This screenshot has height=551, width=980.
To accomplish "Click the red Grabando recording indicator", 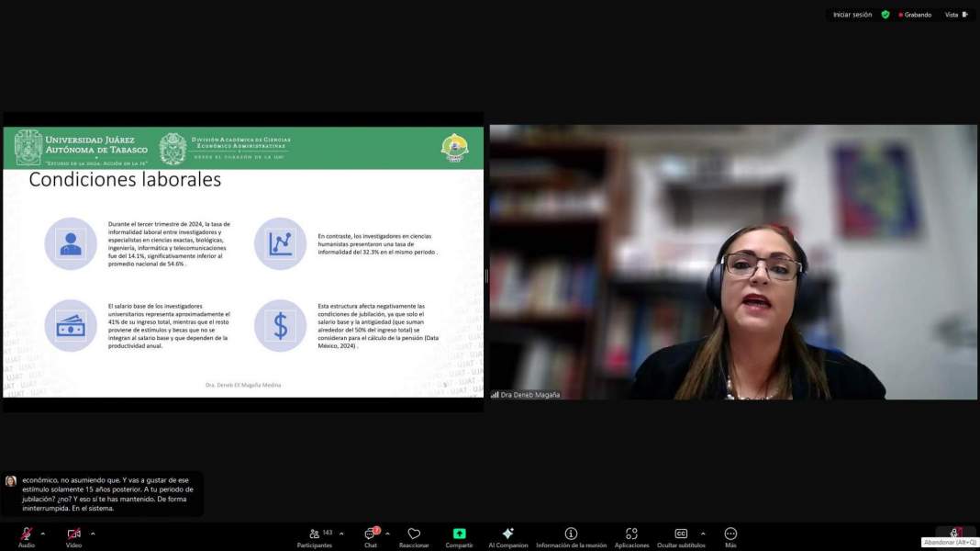I will (914, 15).
